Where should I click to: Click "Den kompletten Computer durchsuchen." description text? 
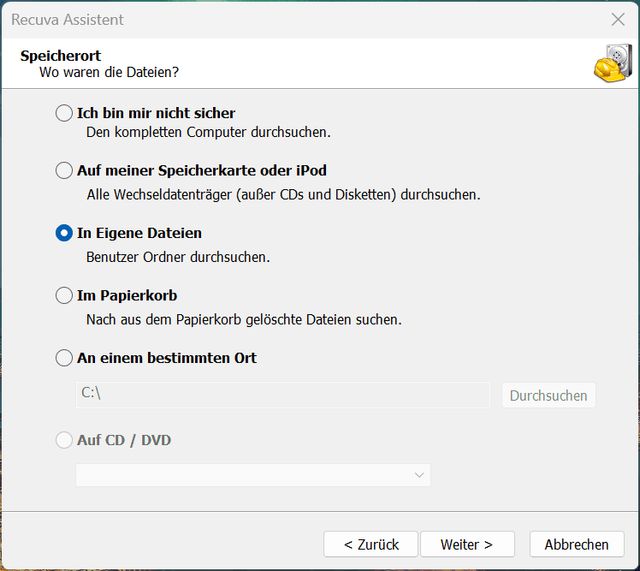click(208, 132)
